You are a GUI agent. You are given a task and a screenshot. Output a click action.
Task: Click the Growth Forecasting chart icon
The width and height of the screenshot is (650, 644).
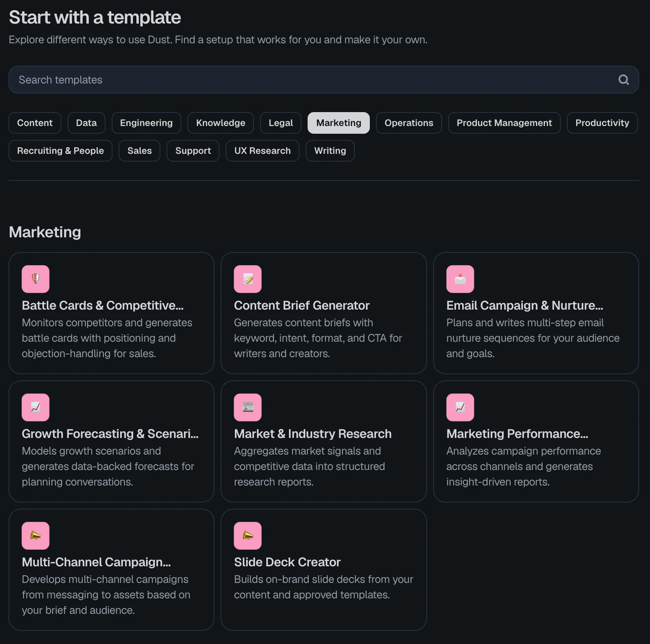tap(35, 407)
